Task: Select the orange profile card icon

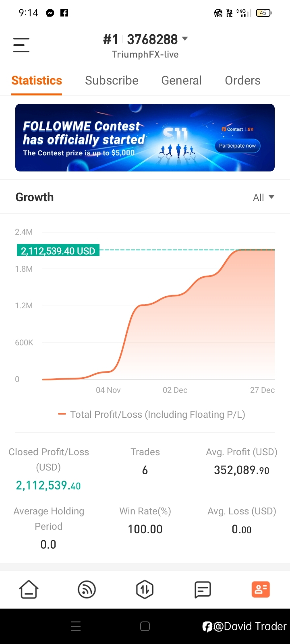Action: pos(261,590)
